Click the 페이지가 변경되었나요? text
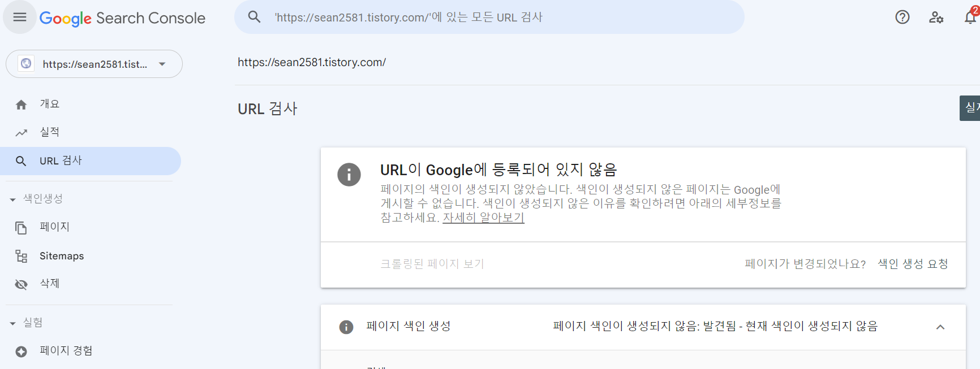The height and width of the screenshot is (369, 980). coord(805,264)
